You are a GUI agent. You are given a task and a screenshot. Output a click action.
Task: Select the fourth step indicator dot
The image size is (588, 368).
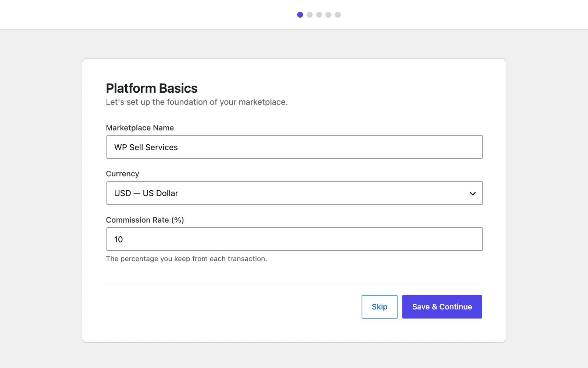click(x=329, y=15)
